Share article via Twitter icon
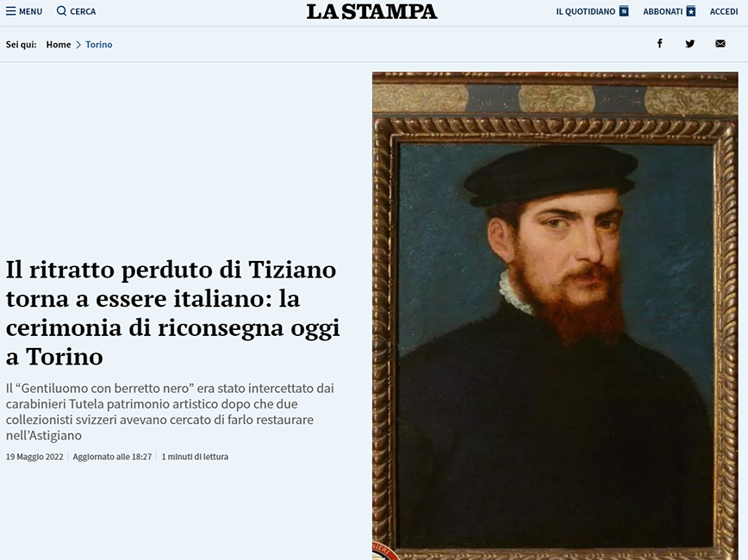The image size is (748, 560). 689,44
